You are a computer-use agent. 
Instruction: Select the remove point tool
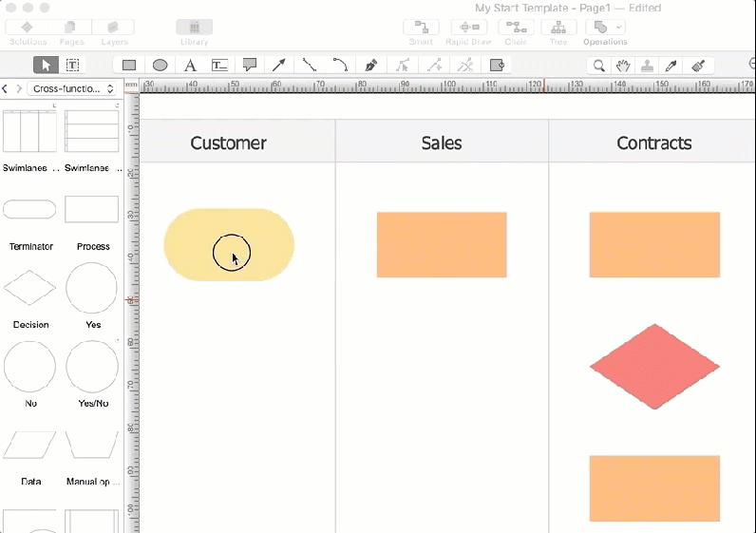click(465, 66)
